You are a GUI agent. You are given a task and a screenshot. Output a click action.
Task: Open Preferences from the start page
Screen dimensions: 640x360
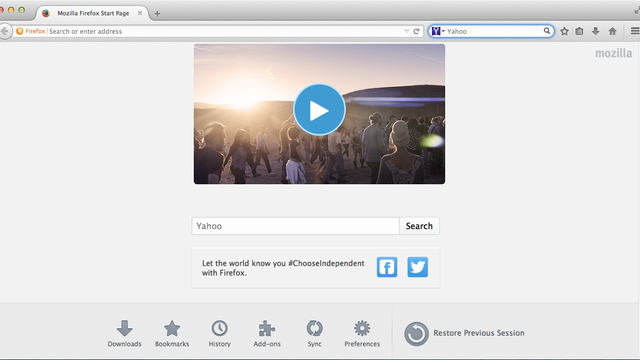(362, 333)
